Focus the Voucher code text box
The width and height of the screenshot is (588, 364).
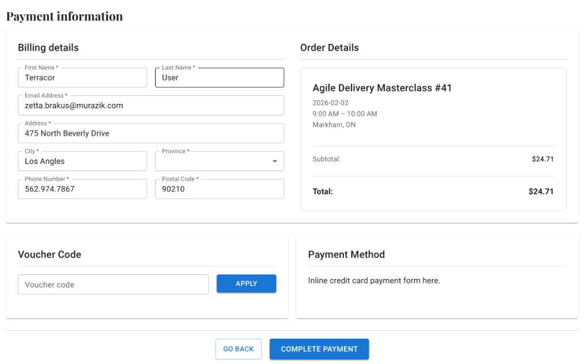113,285
